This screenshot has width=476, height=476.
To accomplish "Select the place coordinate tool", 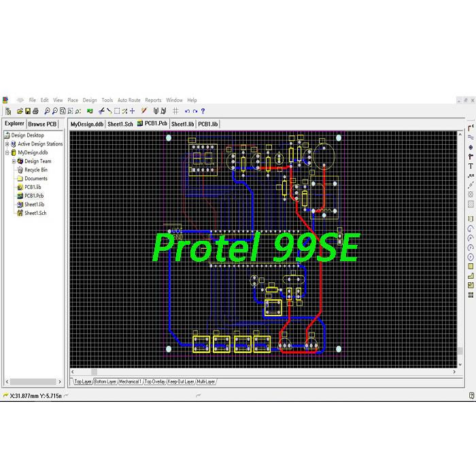I will pos(471,175).
